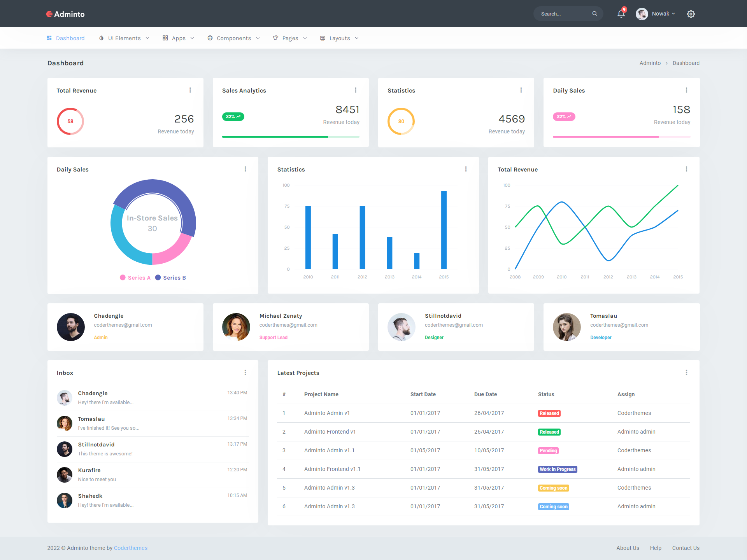The height and width of the screenshot is (560, 747).
Task: Open the settings gear icon
Action: coord(691,14)
